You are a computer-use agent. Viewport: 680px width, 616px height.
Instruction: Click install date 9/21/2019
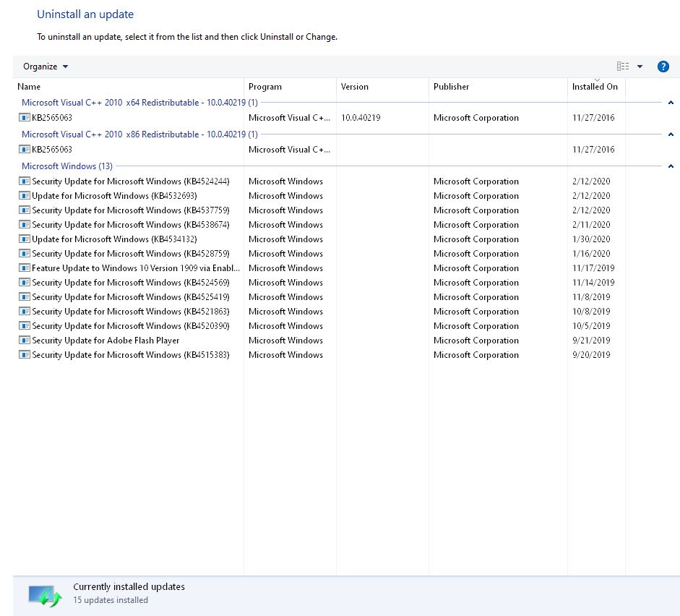[591, 340]
